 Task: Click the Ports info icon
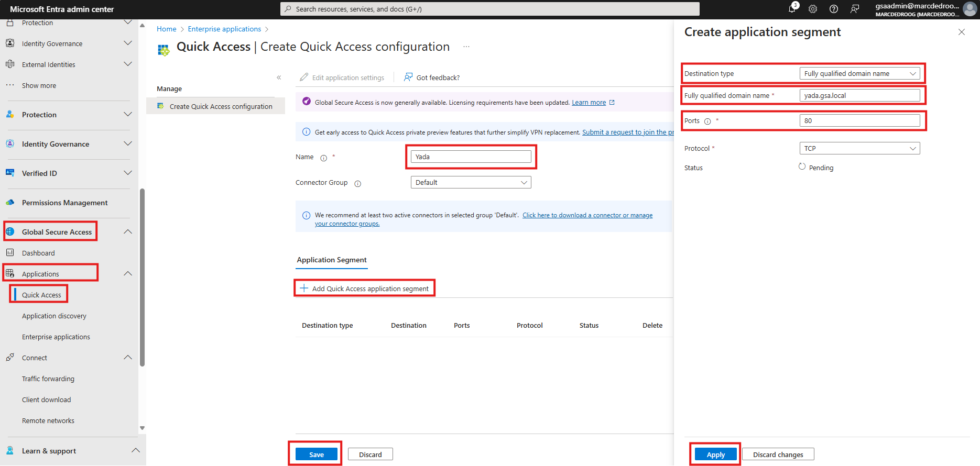tap(707, 121)
